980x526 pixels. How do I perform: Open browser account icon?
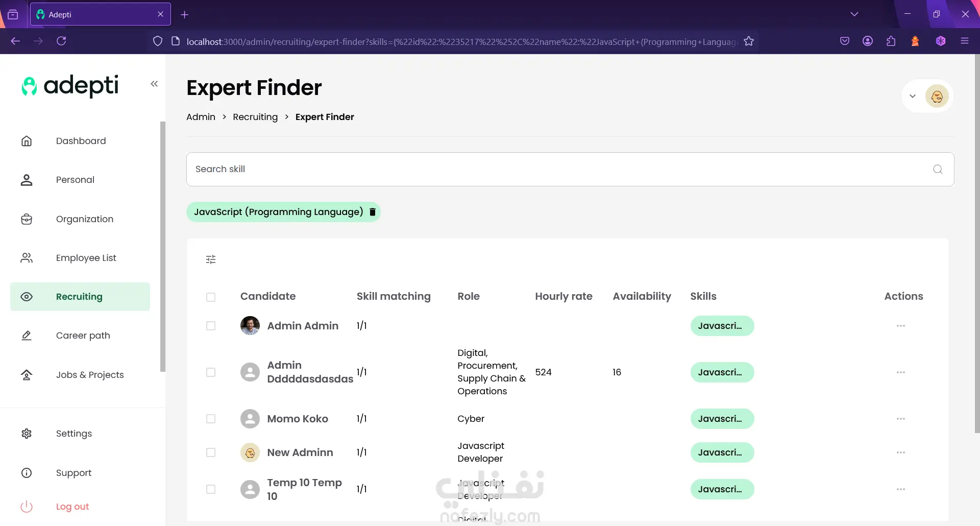pyautogui.click(x=868, y=41)
